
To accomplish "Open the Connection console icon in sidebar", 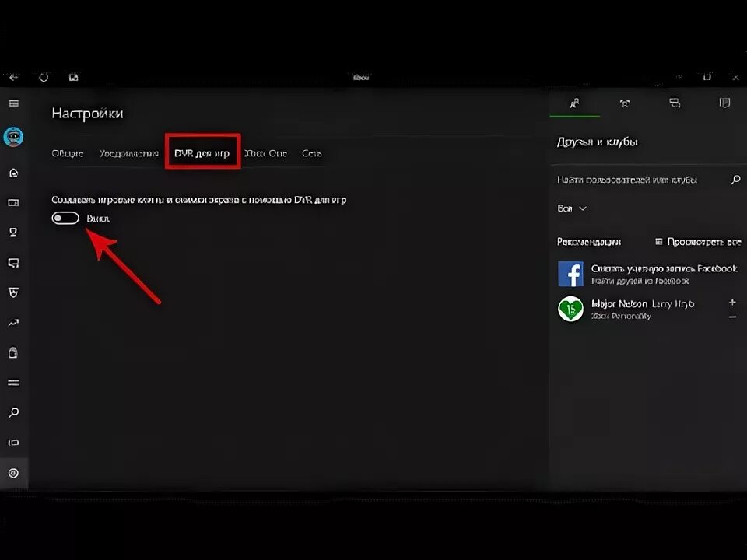I will point(13,443).
